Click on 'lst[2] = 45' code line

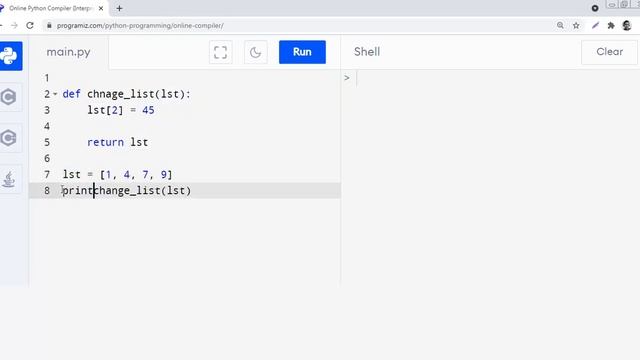pyautogui.click(x=121, y=110)
